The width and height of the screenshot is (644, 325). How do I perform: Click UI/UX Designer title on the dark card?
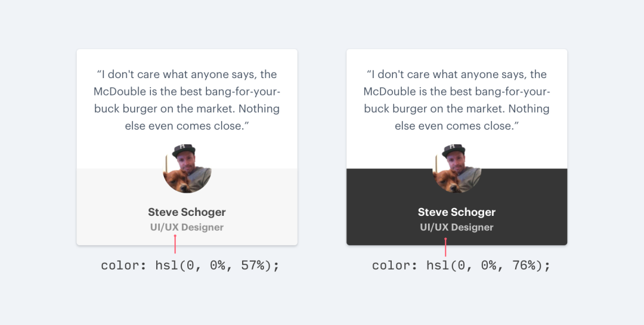pyautogui.click(x=457, y=227)
